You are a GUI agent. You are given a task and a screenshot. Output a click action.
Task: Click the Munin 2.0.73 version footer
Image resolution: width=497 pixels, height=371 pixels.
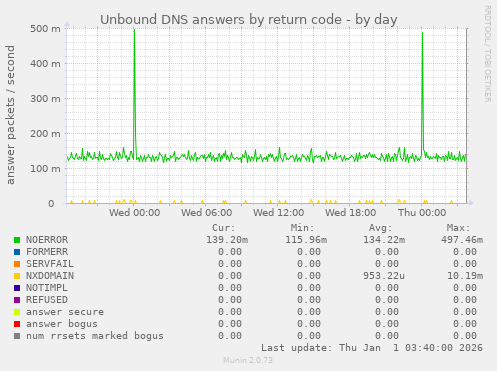point(248,360)
